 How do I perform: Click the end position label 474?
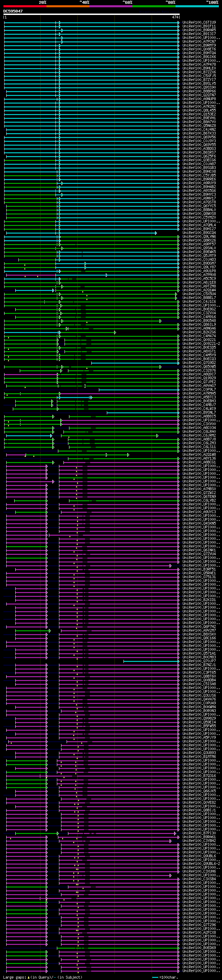point(175,17)
